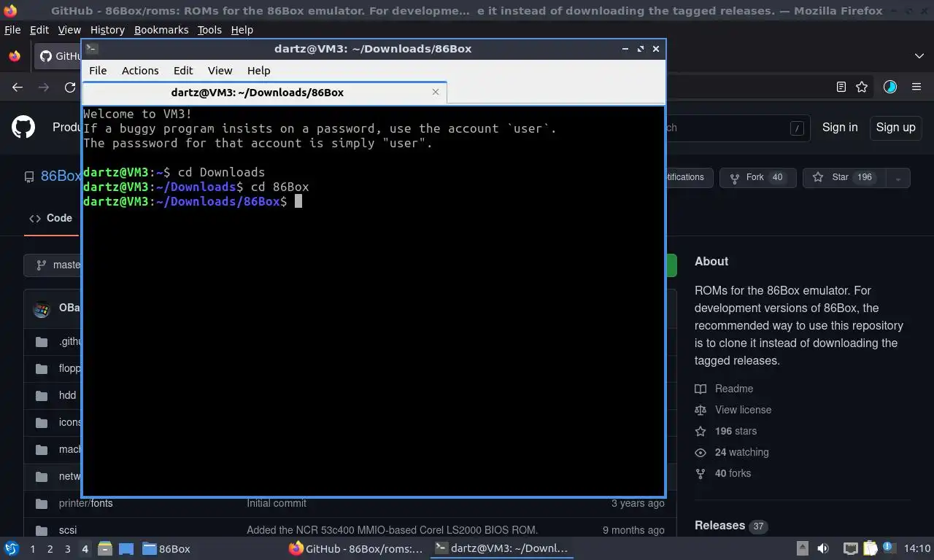934x560 pixels.
Task: Open Firefox Tools menu
Action: point(209,30)
